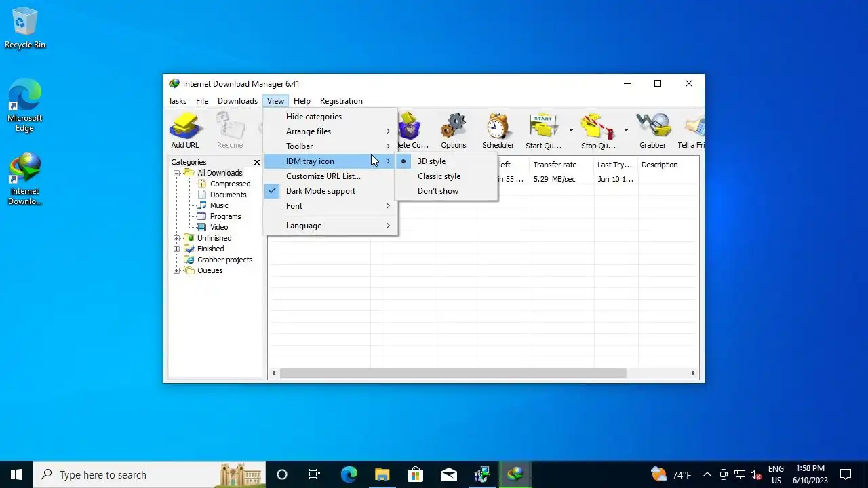Open Mail app from the taskbar
Viewport: 868px width, 488px height.
[448, 474]
